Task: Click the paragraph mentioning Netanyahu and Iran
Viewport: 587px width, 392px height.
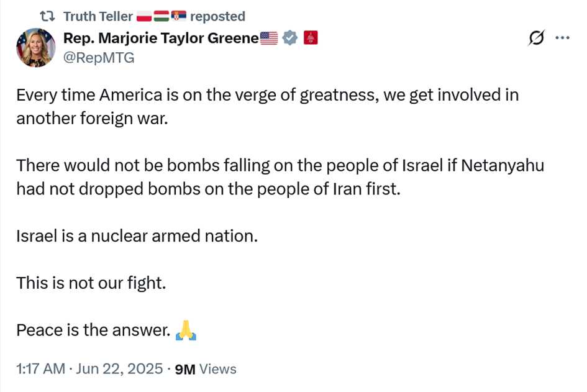Action: (x=280, y=177)
